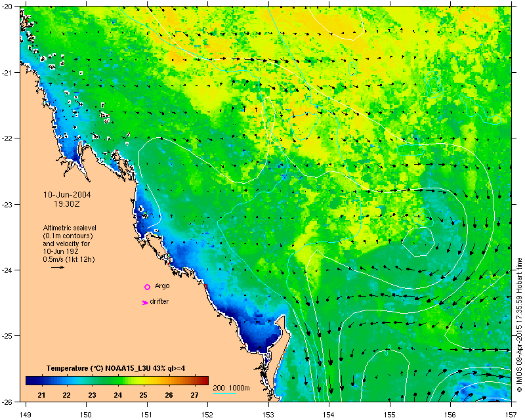
Task: Click latitude axis label -20
Action: pos(7,7)
